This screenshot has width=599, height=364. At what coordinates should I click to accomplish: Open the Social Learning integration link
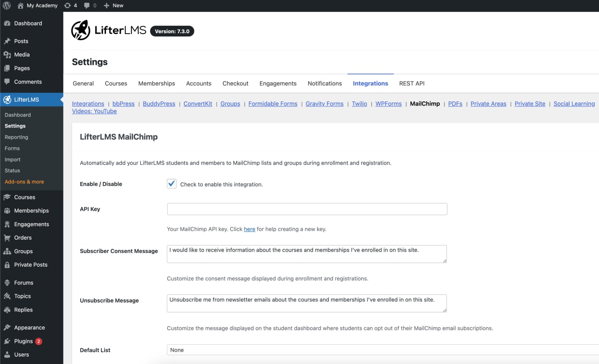(574, 104)
